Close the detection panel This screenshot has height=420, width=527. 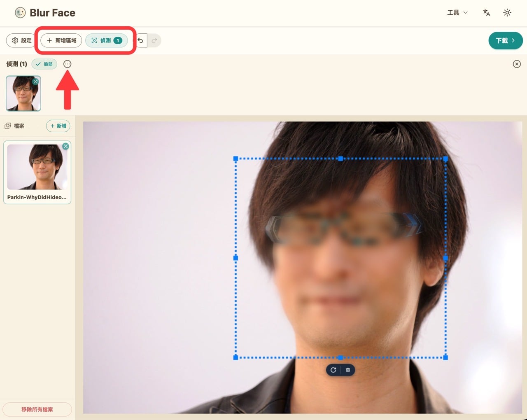click(x=517, y=64)
